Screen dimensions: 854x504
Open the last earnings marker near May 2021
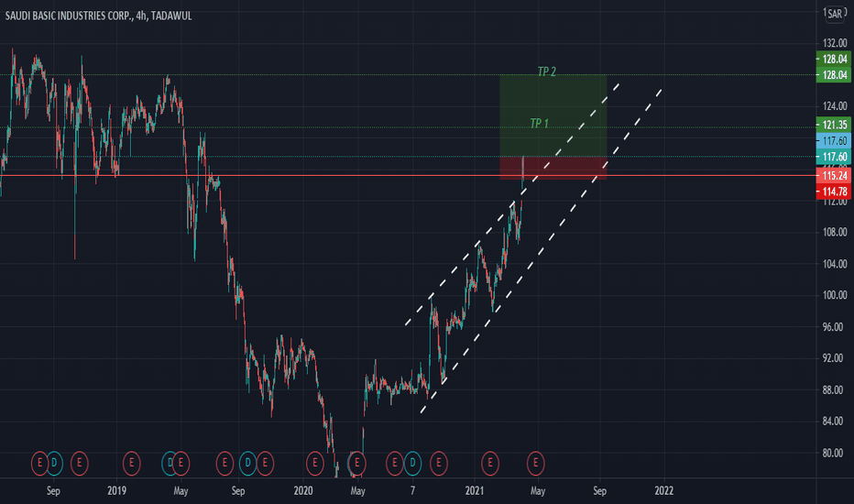[536, 464]
